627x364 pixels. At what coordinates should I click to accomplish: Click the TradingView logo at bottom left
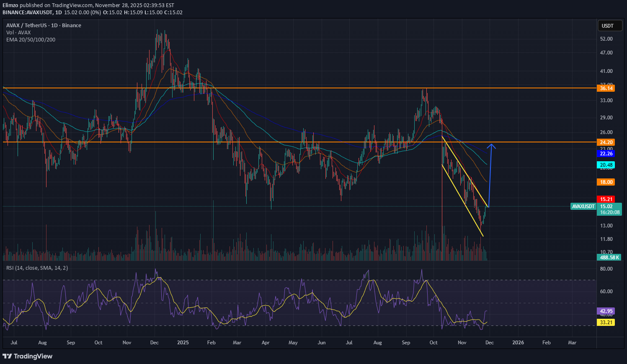(x=28, y=356)
